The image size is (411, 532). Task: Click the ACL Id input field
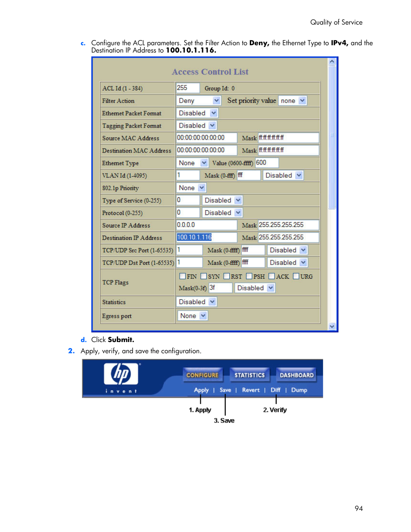pos(188,88)
